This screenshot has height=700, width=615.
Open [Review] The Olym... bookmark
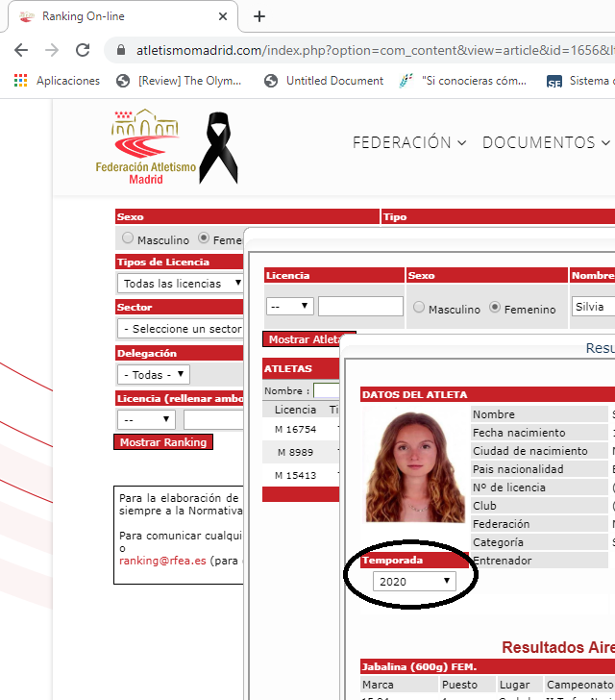179,81
